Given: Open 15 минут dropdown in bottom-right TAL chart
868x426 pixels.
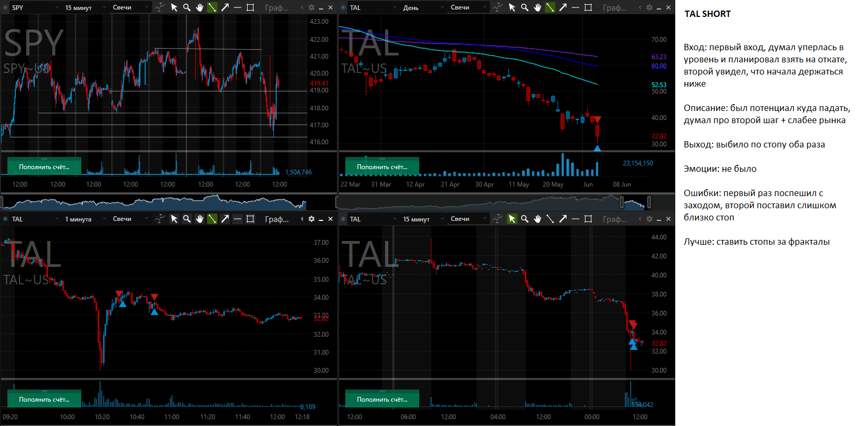Looking at the screenshot, I should click(x=422, y=219).
